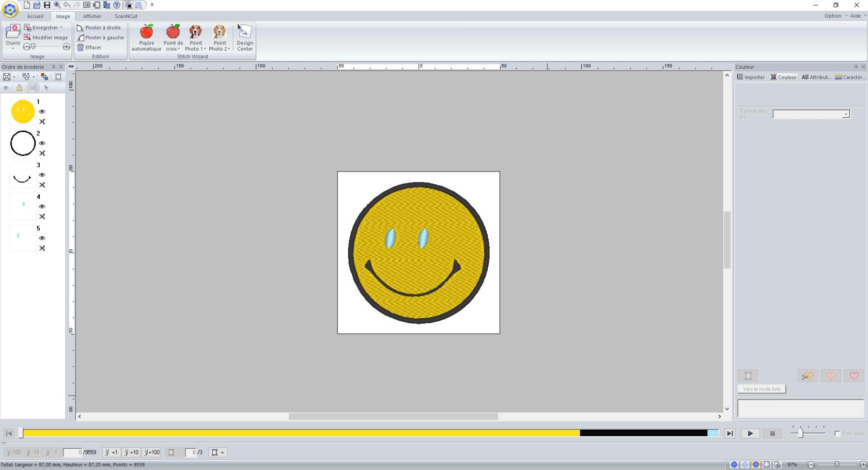This screenshot has width=868, height=470.
Task: Click the scissors icon for pattern 1
Action: tap(42, 121)
